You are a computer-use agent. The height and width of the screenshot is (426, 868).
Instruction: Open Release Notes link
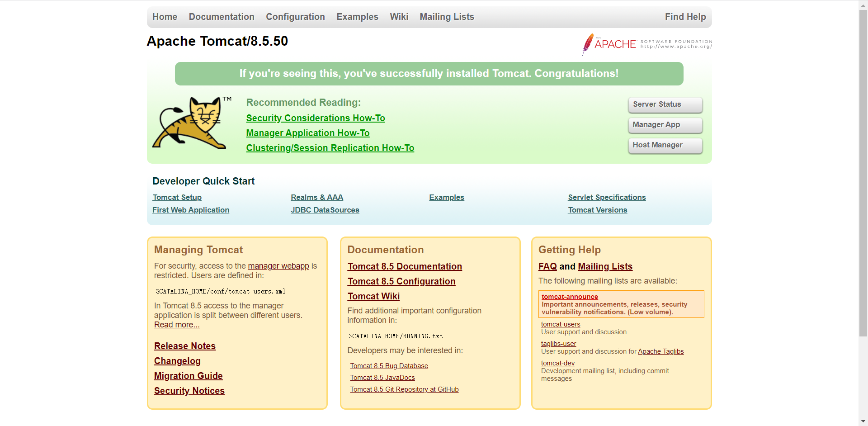click(185, 346)
